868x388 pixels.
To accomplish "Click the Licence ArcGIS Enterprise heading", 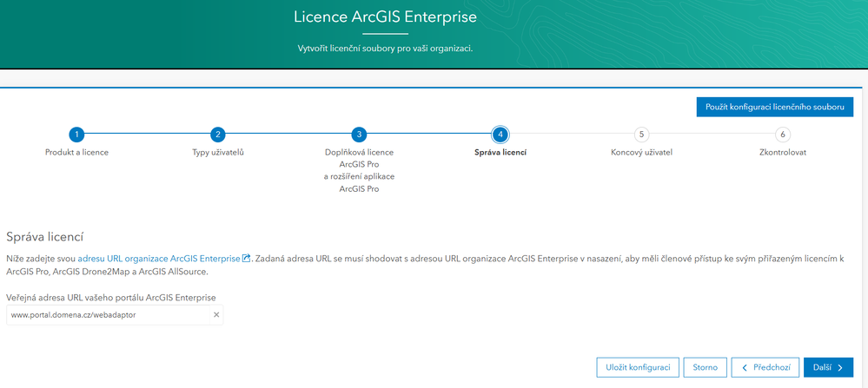I will click(x=385, y=16).
